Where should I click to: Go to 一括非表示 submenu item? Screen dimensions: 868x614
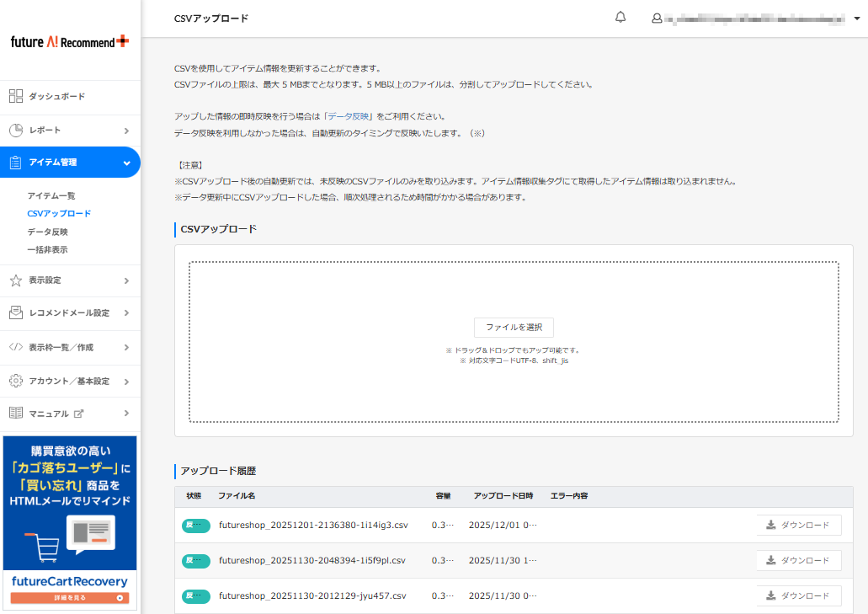(47, 249)
